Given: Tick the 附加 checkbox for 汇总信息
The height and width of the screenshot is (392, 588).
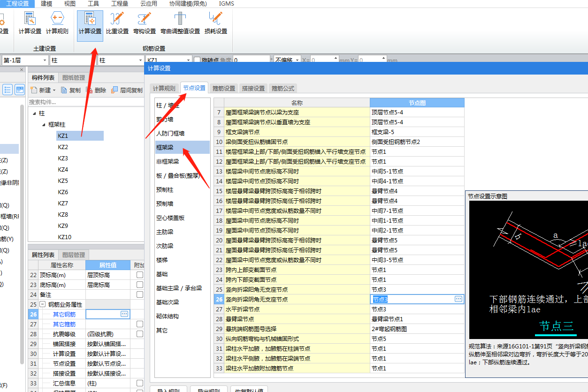Looking at the screenshot, I should pyautogui.click(x=139, y=383).
